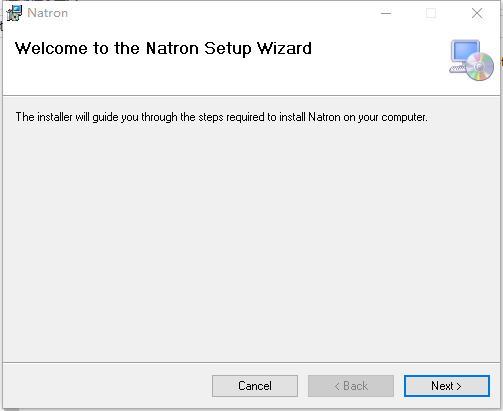Click the computer and CD setup graphic

coord(471,60)
